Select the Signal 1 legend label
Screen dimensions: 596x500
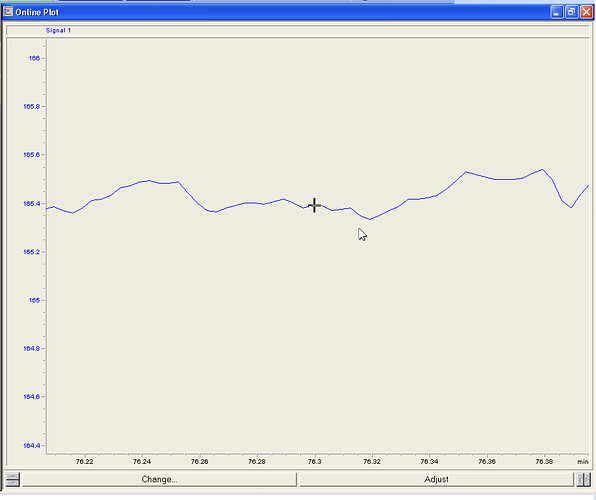pyautogui.click(x=58, y=30)
